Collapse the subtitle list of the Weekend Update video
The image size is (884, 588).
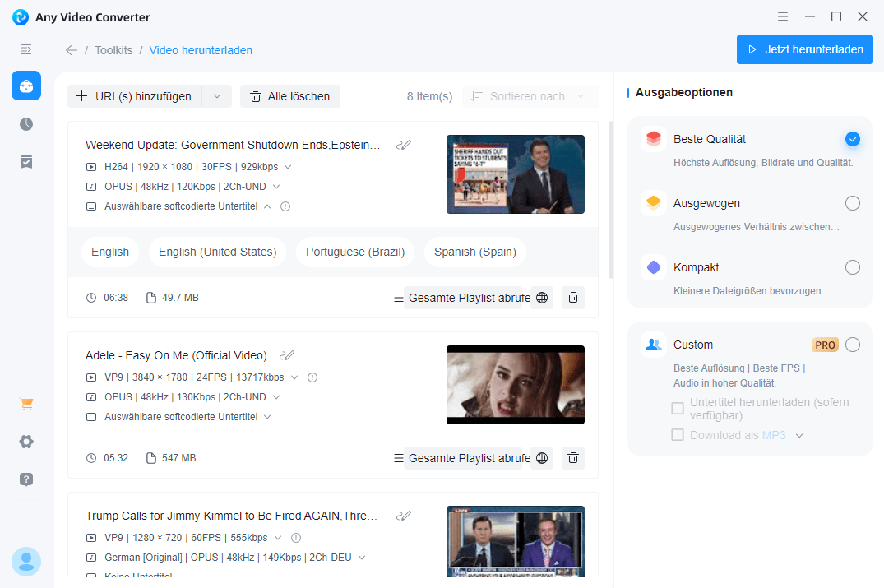[x=267, y=206]
